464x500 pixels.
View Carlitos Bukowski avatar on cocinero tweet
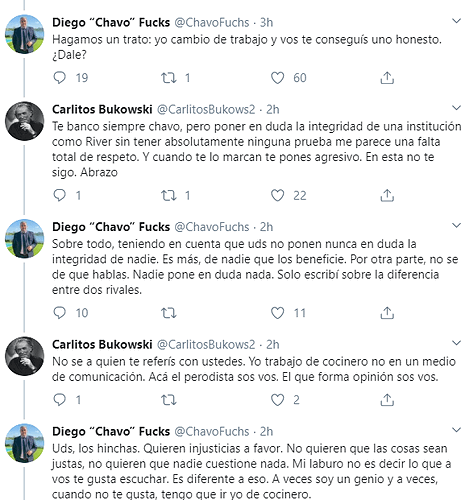(24, 356)
